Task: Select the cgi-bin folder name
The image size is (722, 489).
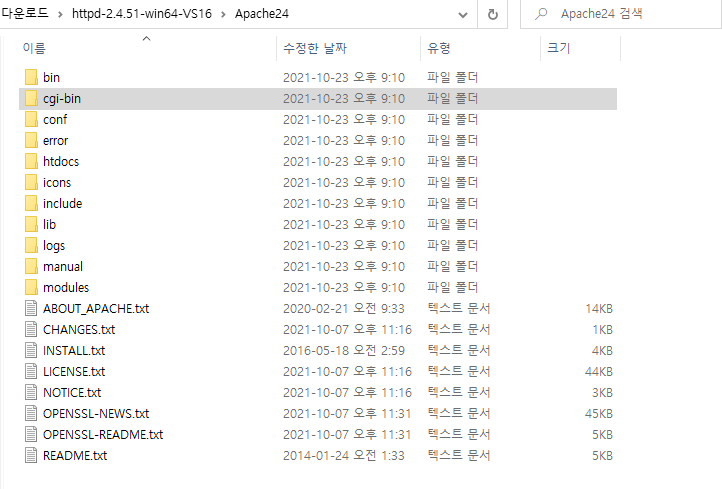Action: 62,99
